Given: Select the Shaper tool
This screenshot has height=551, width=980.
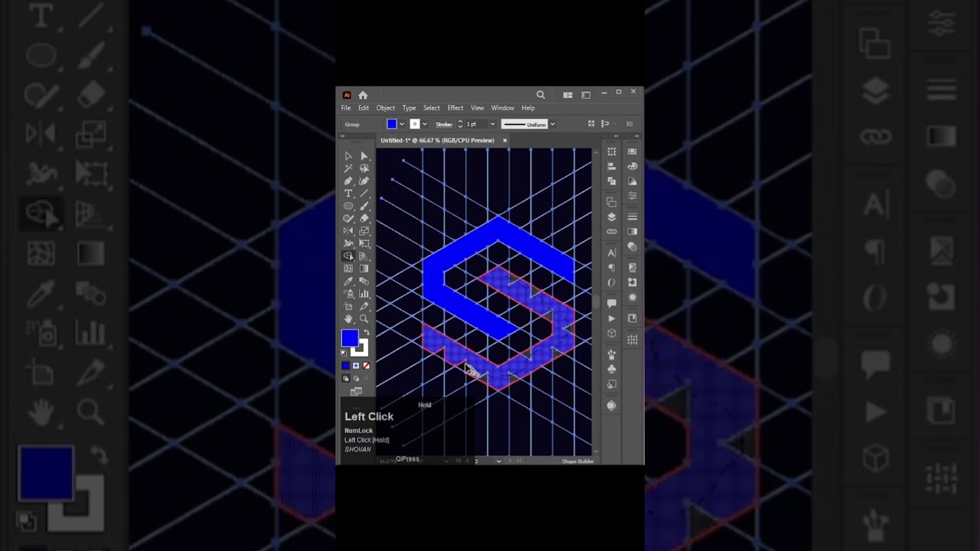Looking at the screenshot, I should pyautogui.click(x=348, y=218).
